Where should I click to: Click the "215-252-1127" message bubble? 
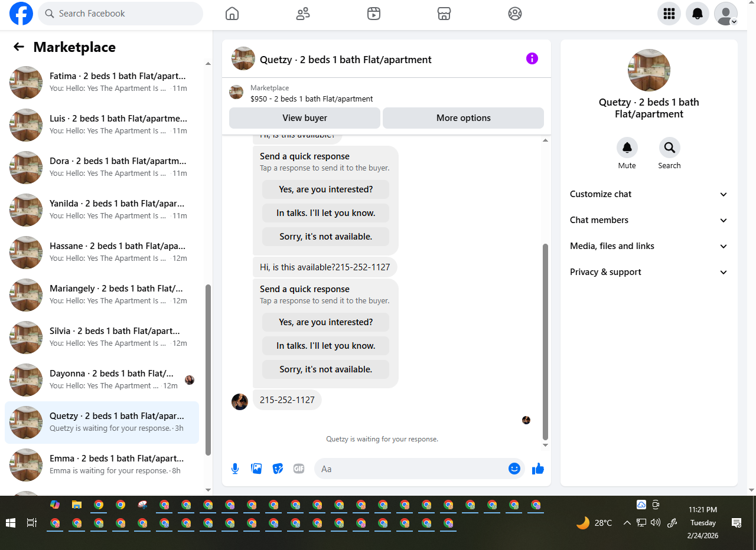pos(287,400)
